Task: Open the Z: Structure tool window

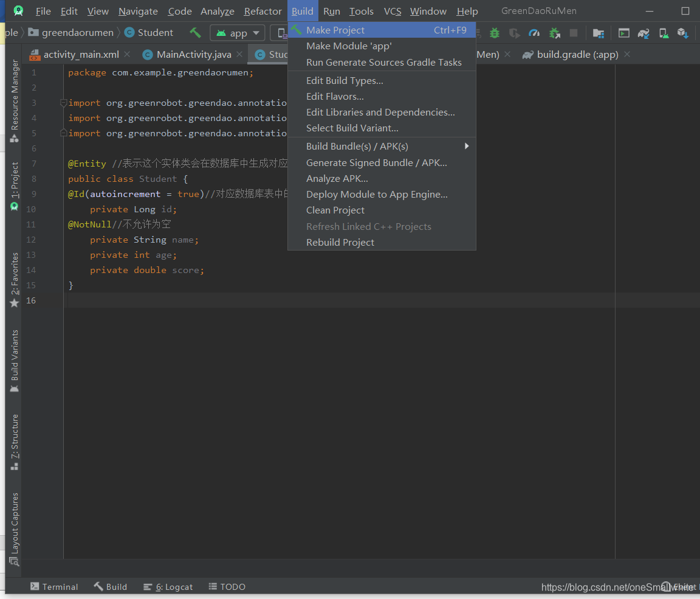Action: coord(15,442)
